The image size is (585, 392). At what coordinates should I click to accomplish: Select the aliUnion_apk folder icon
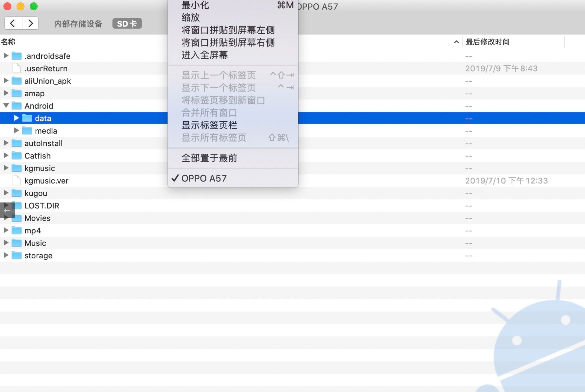point(17,81)
